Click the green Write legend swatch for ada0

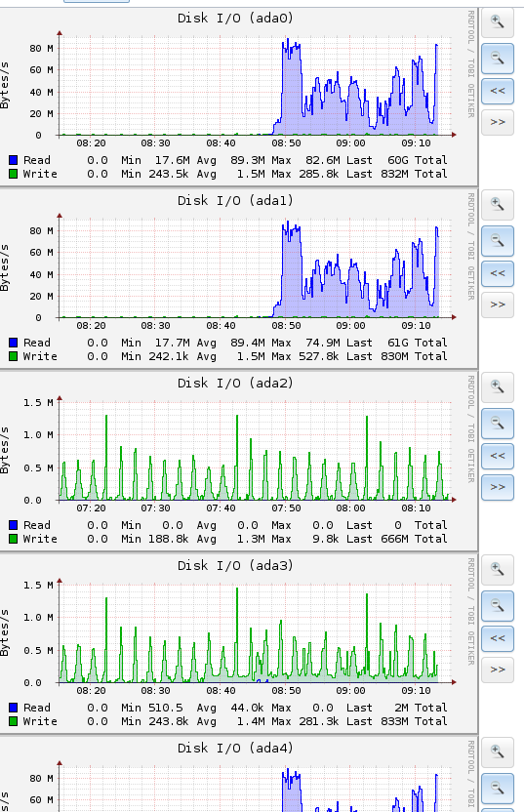pyautogui.click(x=13, y=174)
